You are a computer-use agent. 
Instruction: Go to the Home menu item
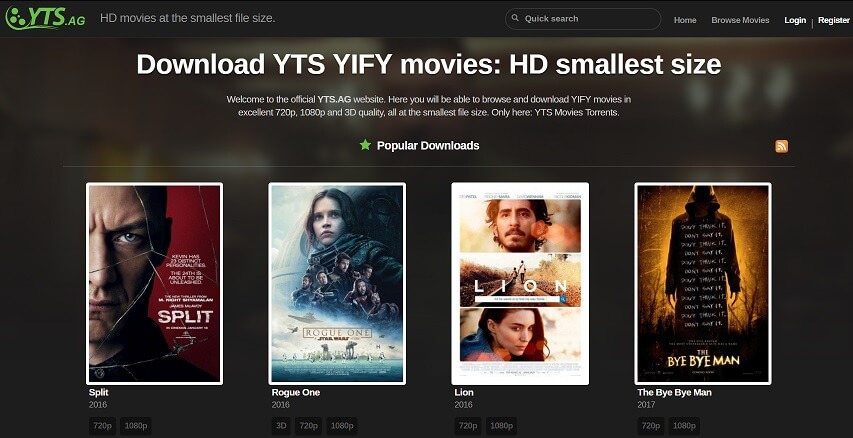click(x=685, y=20)
